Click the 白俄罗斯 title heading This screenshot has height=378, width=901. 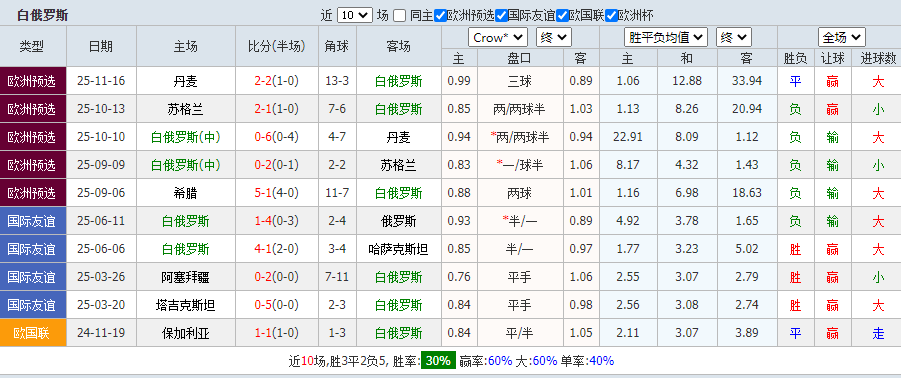point(43,15)
